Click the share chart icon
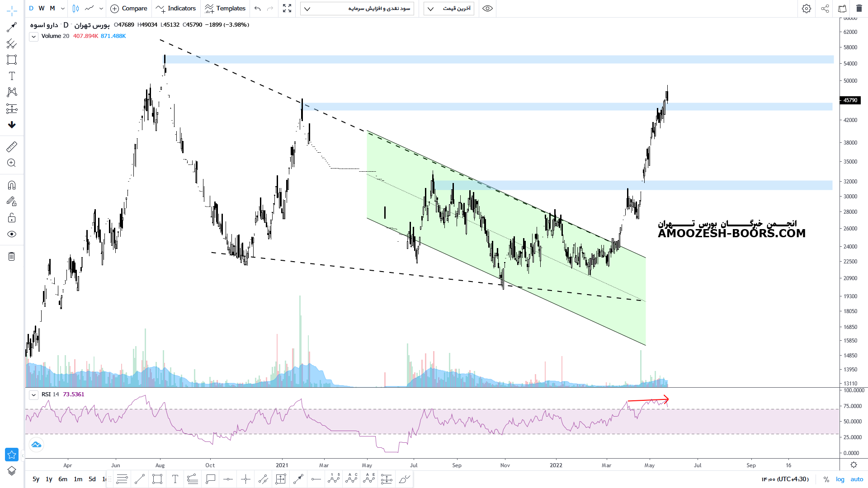This screenshot has width=868, height=488. (x=825, y=8)
